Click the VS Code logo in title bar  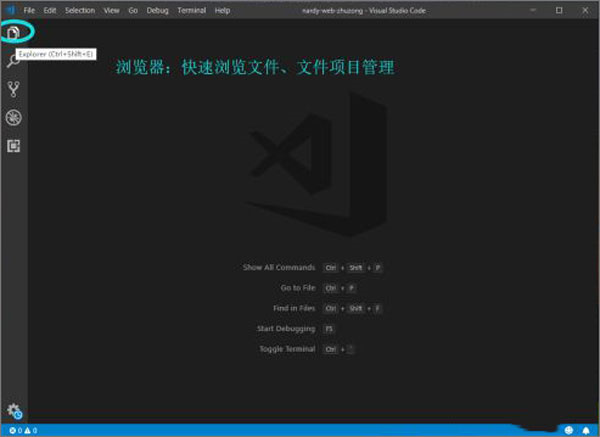point(10,10)
